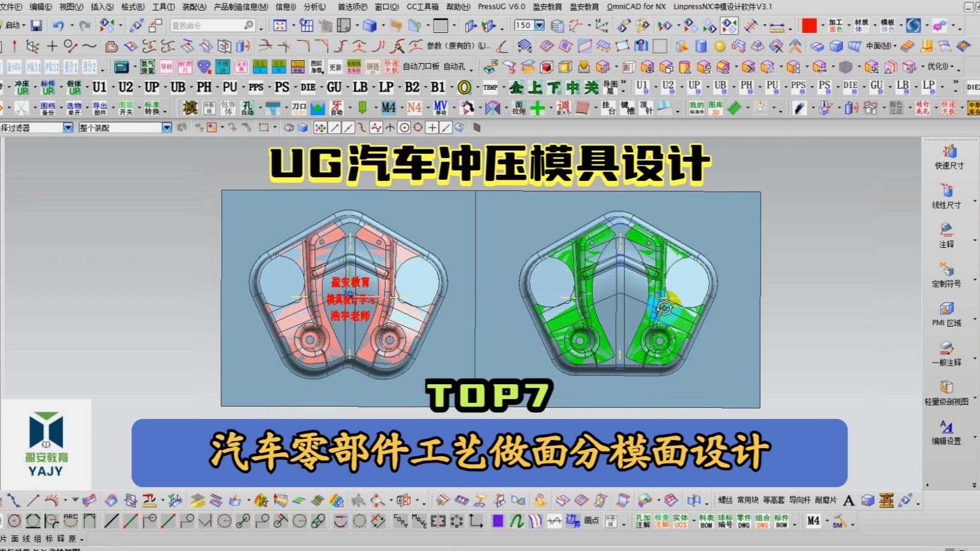This screenshot has width=980, height=551.
Task: Click the 加工面色 machining face color button
Action: pos(836,25)
